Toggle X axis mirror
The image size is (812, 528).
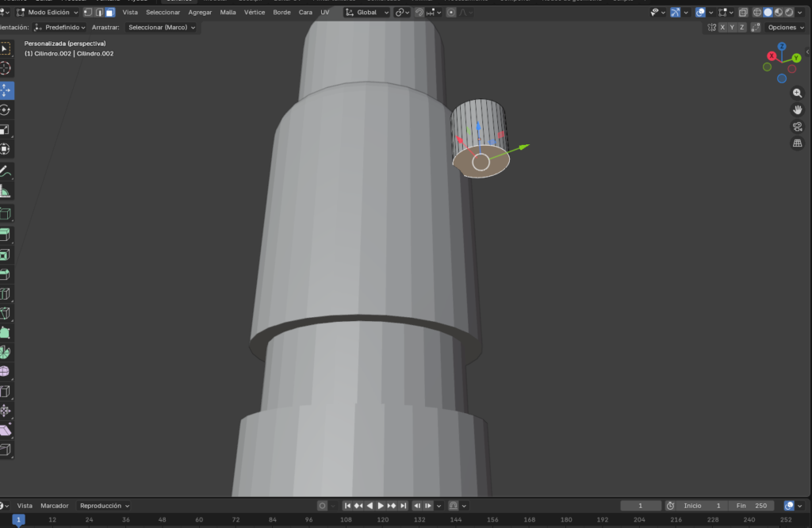pos(722,28)
